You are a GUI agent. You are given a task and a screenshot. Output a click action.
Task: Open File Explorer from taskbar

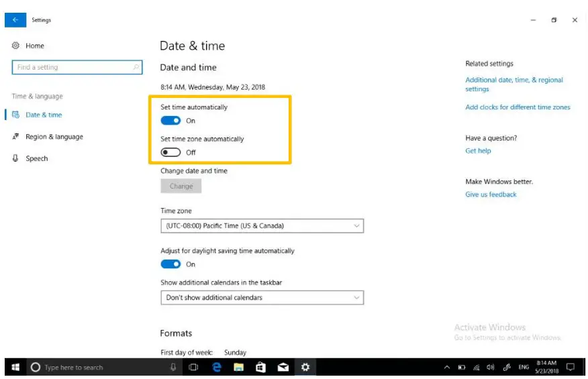click(x=238, y=368)
